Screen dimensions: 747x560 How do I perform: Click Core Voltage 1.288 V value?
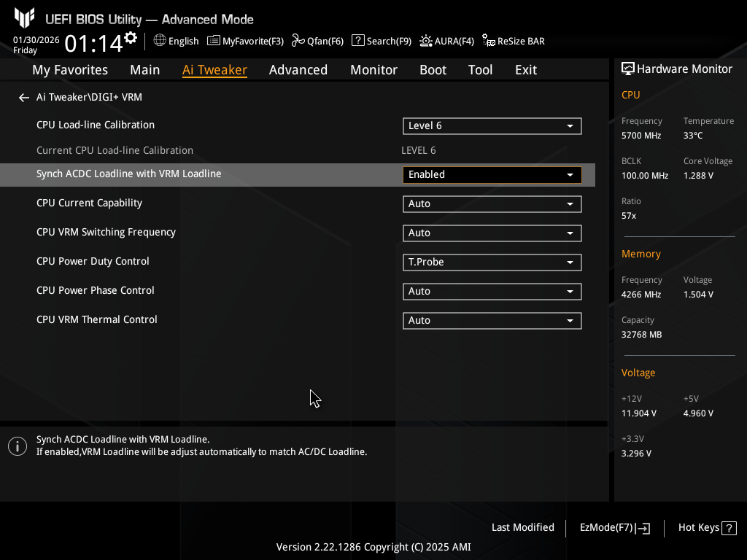tap(698, 176)
